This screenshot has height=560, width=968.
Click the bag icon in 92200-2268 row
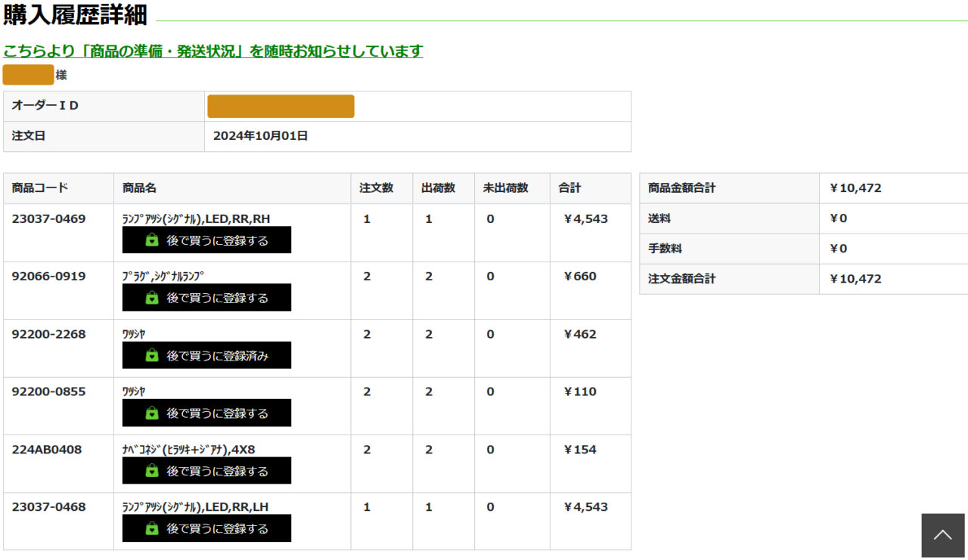(152, 355)
